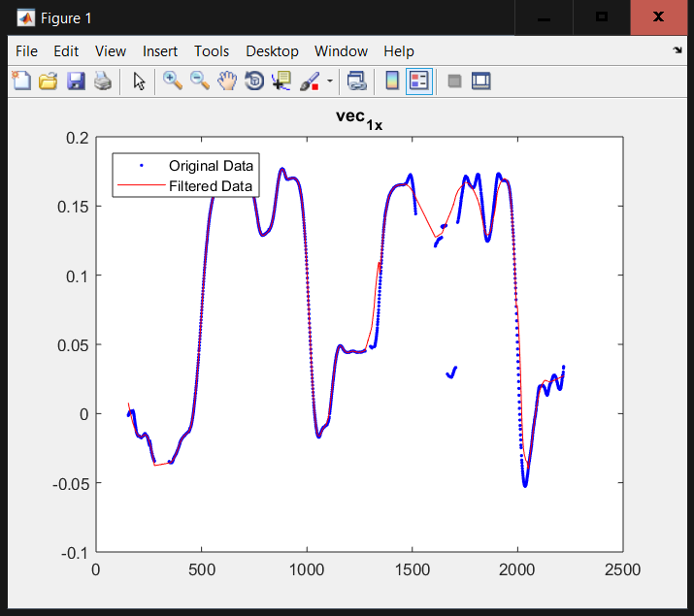Toggle the Insert Legend button
Screen dimensions: 694x616
[x=418, y=81]
